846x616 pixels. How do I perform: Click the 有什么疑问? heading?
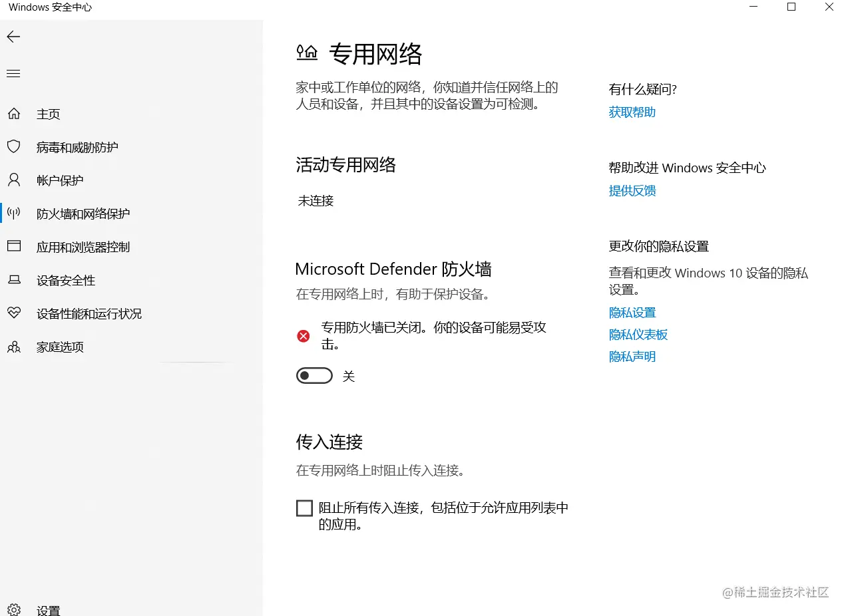coord(642,90)
